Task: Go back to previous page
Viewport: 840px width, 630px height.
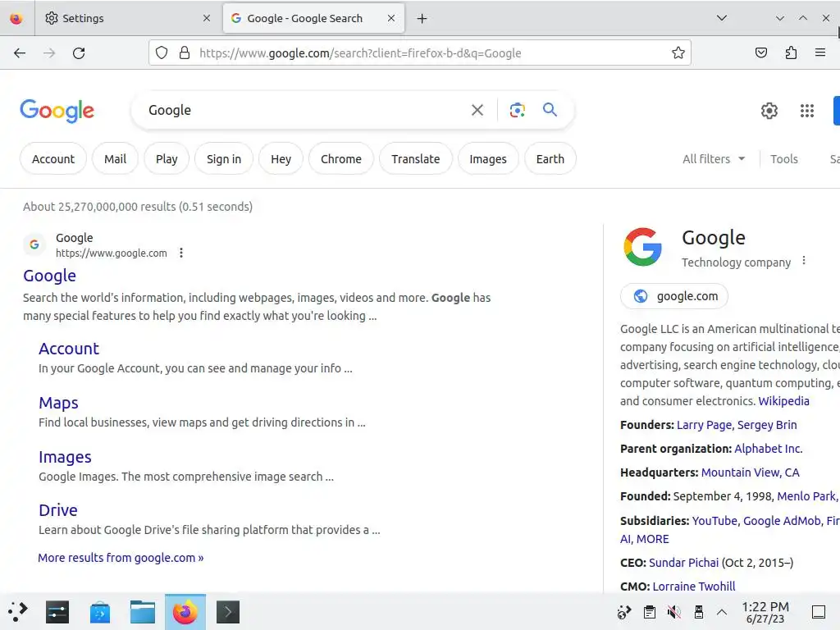Action: 20,53
